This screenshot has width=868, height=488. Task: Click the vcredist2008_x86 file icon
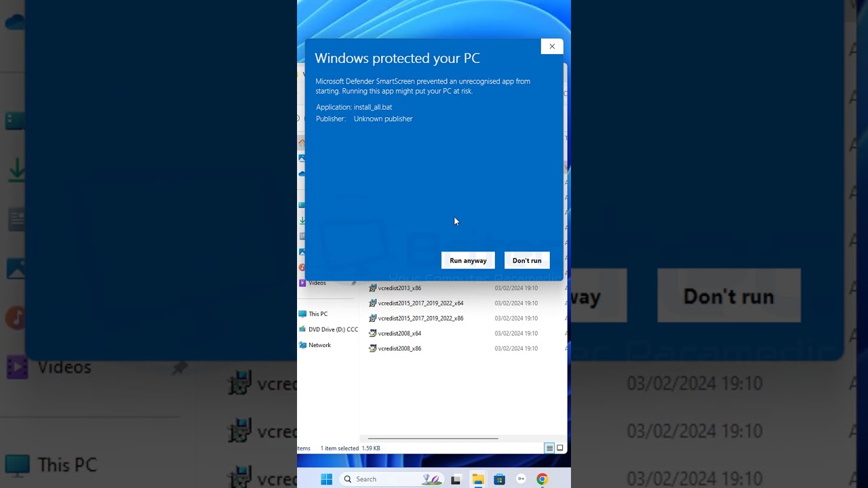(x=372, y=348)
